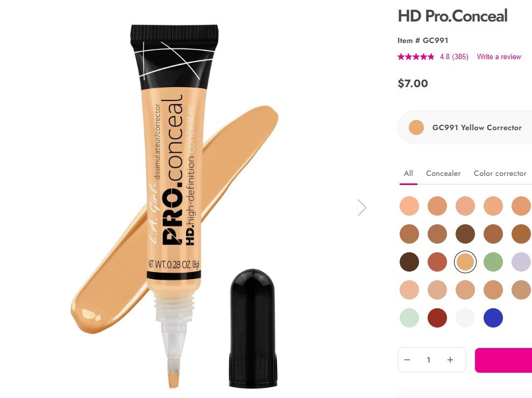The image size is (532, 398).
Task: Open the 4.8 (385) reviews link
Action: pyautogui.click(x=454, y=56)
